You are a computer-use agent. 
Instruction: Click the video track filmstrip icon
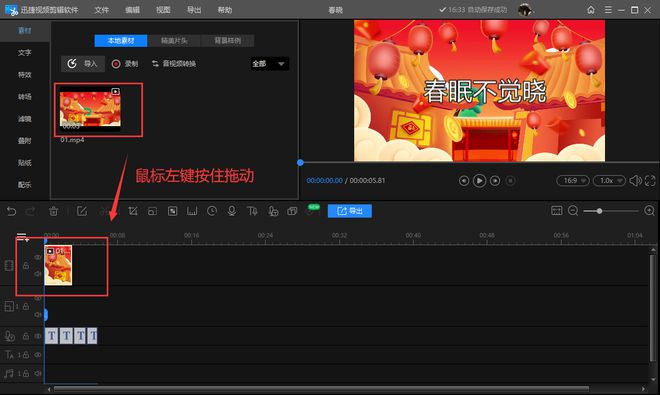(9, 266)
